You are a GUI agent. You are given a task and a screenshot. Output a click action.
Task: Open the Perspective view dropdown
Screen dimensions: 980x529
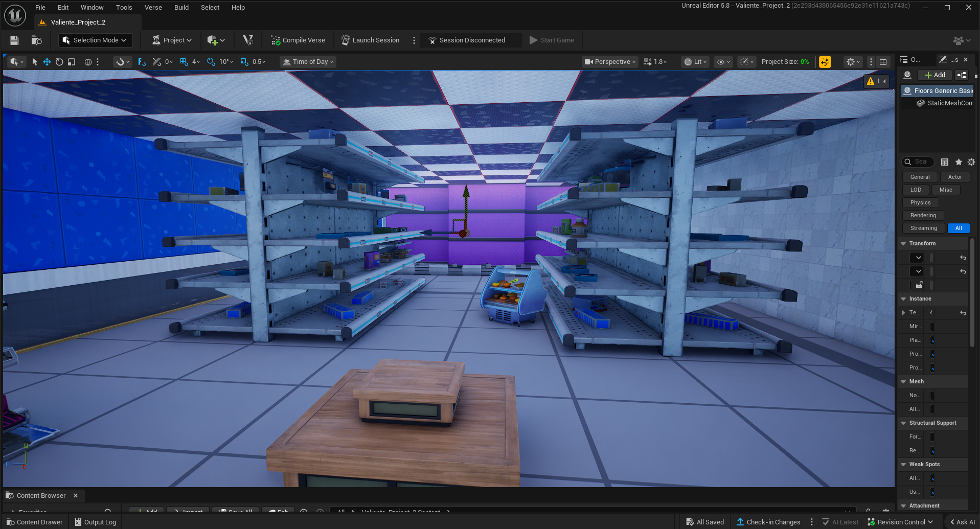610,62
